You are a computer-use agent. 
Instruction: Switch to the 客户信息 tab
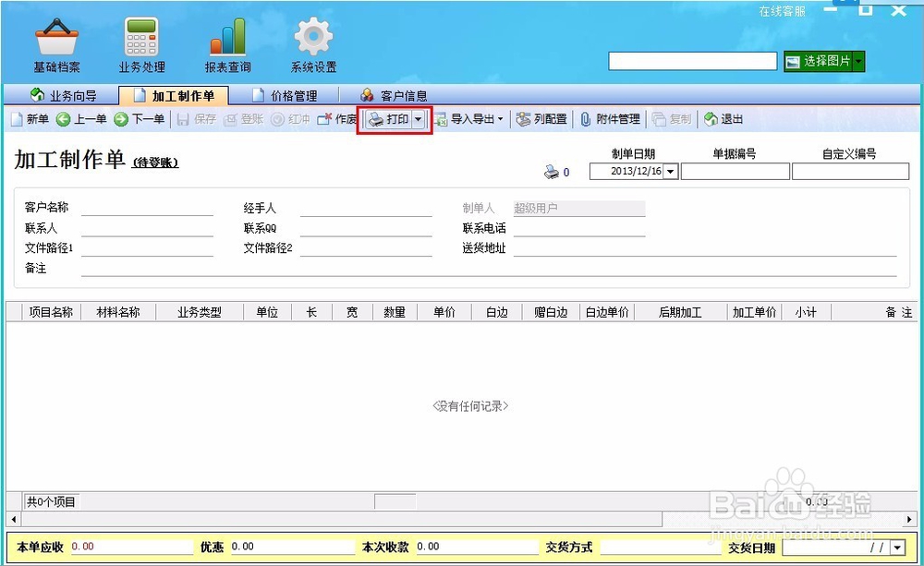pos(397,94)
